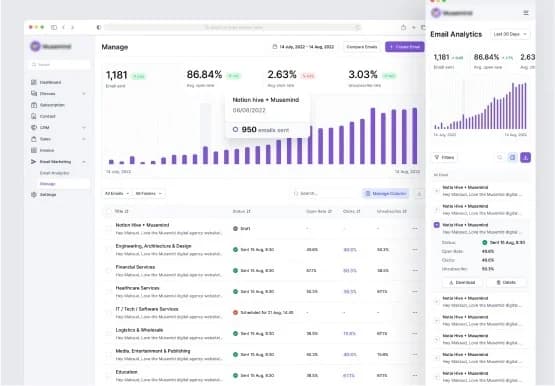Select the Engineering, Architecture & Design row checkbox
This screenshot has width=555, height=386.
tap(108, 250)
